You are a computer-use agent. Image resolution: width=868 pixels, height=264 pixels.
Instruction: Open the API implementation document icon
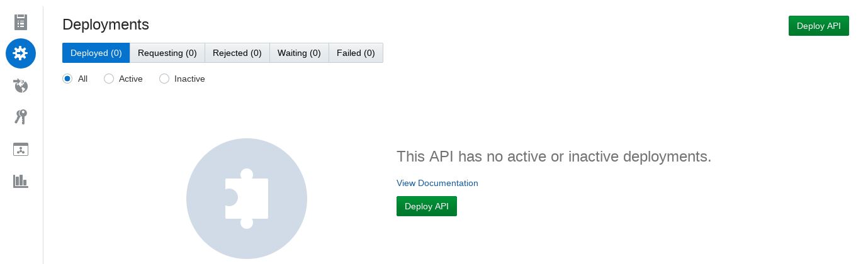[x=21, y=22]
